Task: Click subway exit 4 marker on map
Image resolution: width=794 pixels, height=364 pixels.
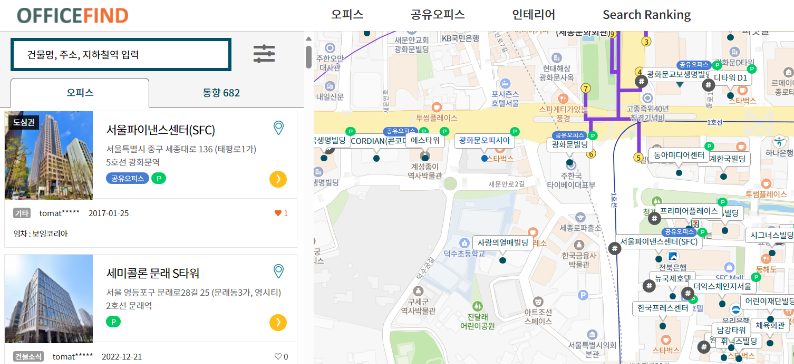Action: tap(640, 72)
